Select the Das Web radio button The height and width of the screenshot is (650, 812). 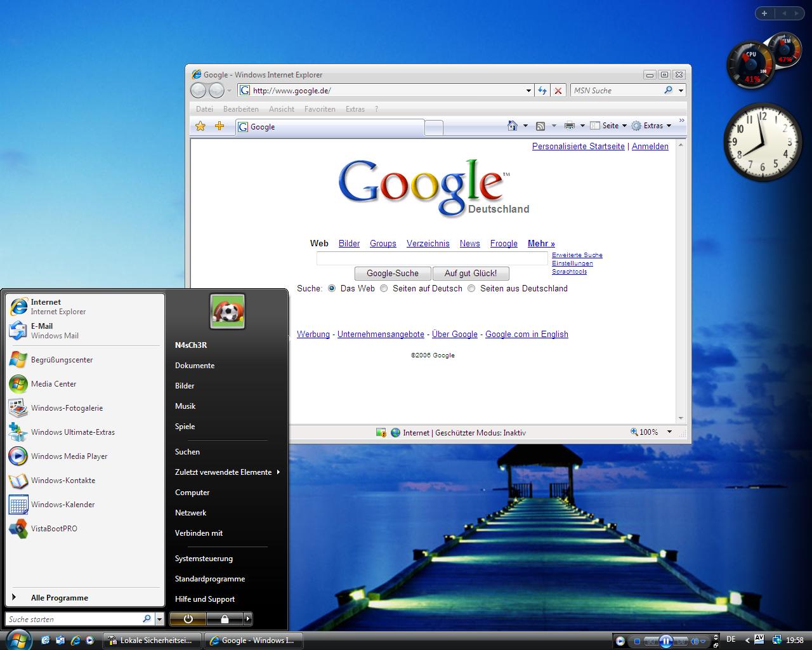331,288
